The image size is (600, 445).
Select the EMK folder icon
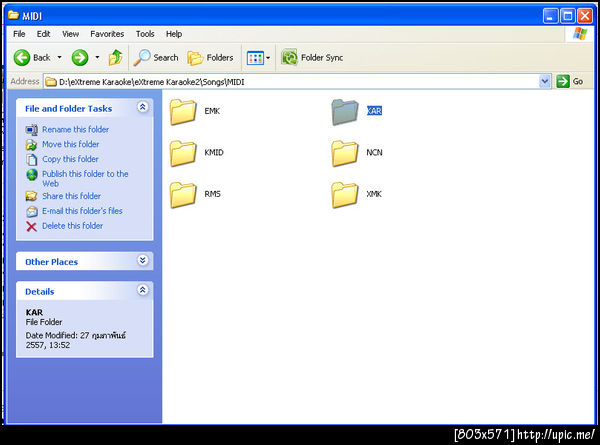[183, 112]
